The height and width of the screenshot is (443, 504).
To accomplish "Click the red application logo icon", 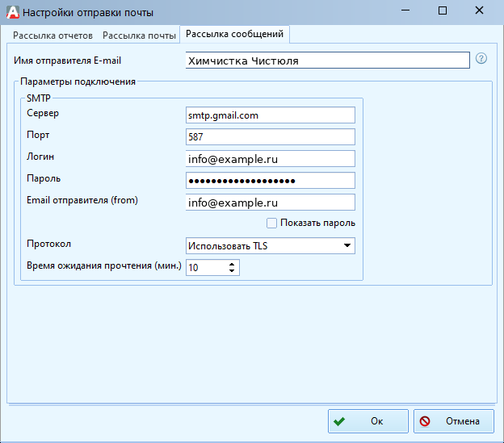I will (13, 12).
